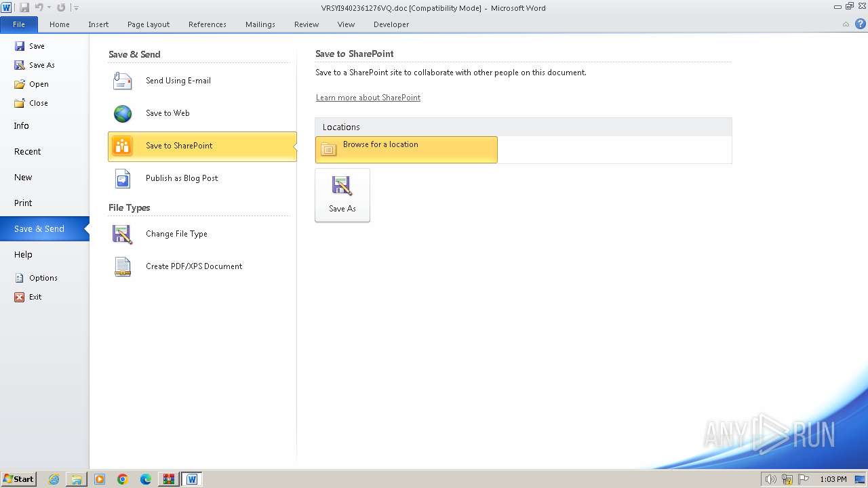Click the Word application icon in title bar
This screenshot has width=868, height=488.
coord(6,7)
